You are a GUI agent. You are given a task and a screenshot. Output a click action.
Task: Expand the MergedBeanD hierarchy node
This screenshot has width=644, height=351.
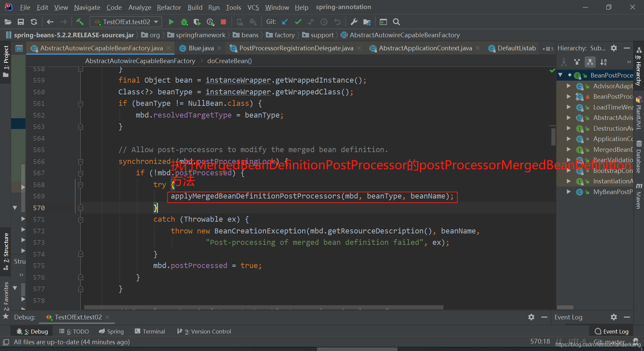pos(569,149)
